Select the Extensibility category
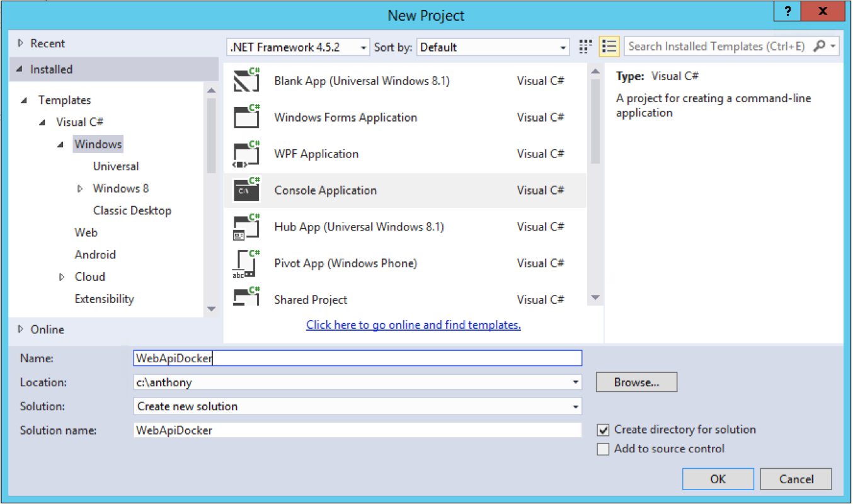Viewport: 853px width, 504px height. pyautogui.click(x=105, y=299)
